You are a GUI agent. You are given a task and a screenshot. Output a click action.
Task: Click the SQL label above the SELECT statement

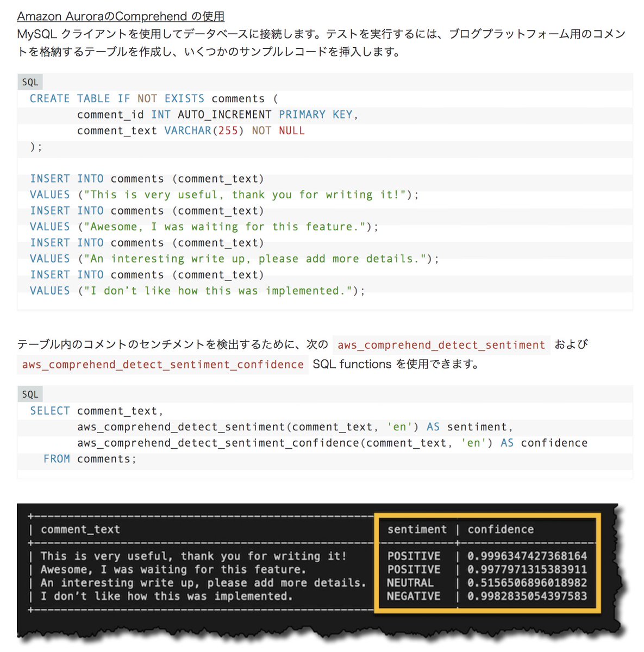coord(30,394)
